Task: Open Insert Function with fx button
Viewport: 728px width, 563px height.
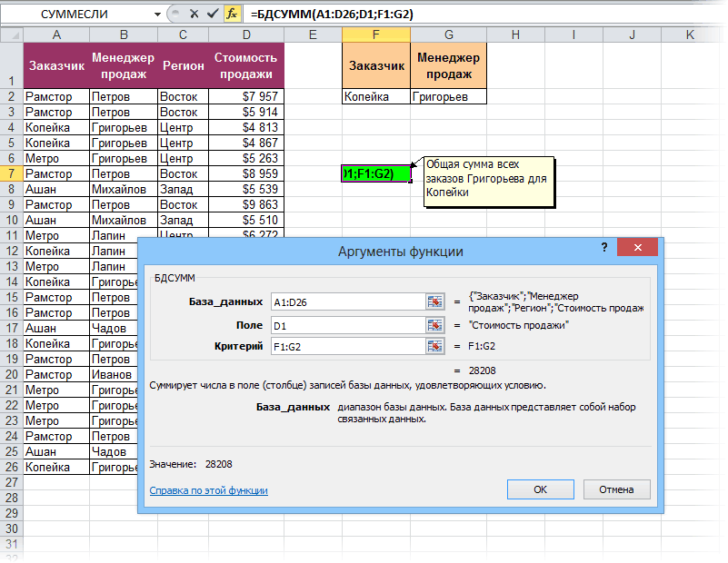Action: [x=232, y=14]
